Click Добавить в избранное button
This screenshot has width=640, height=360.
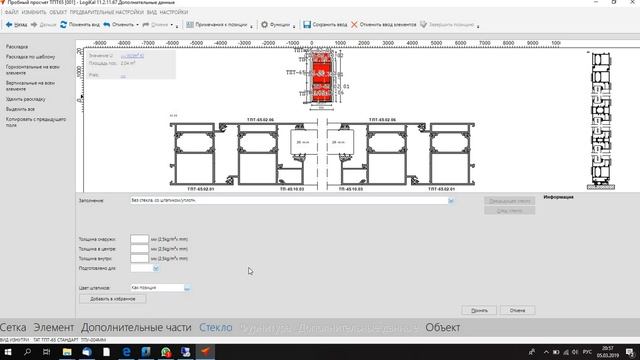pos(113,299)
